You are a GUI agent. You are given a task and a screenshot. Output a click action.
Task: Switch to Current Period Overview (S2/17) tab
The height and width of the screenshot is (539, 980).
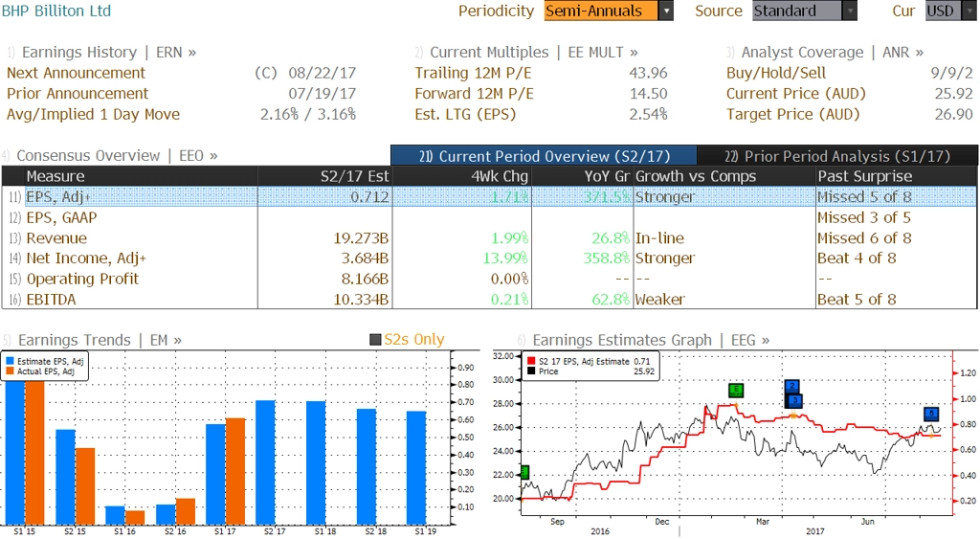coord(544,156)
